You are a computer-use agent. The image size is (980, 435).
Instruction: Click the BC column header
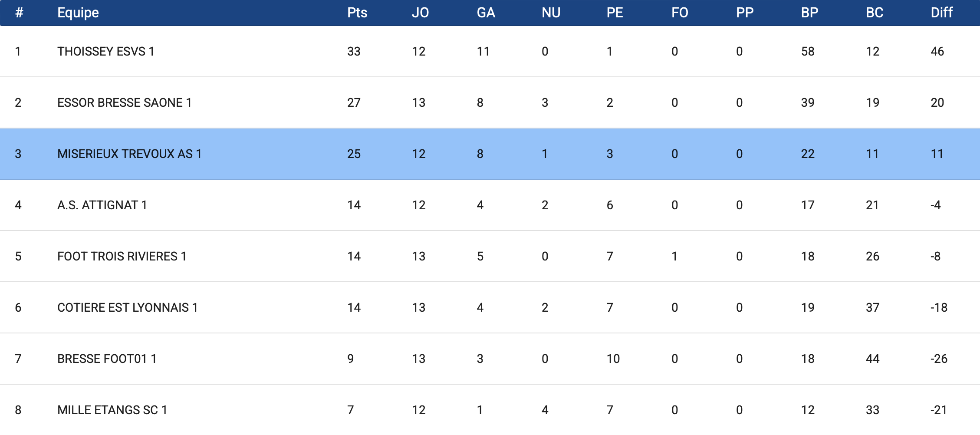coord(875,13)
